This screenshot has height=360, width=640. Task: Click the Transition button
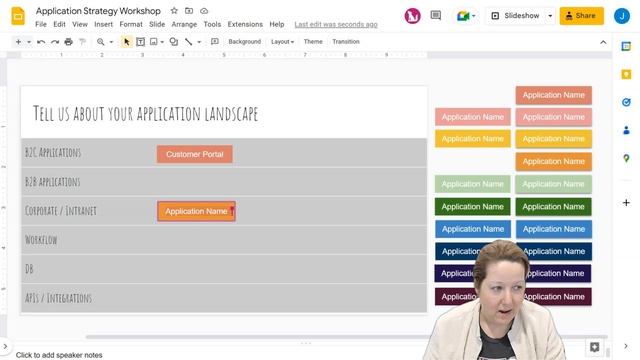(346, 42)
